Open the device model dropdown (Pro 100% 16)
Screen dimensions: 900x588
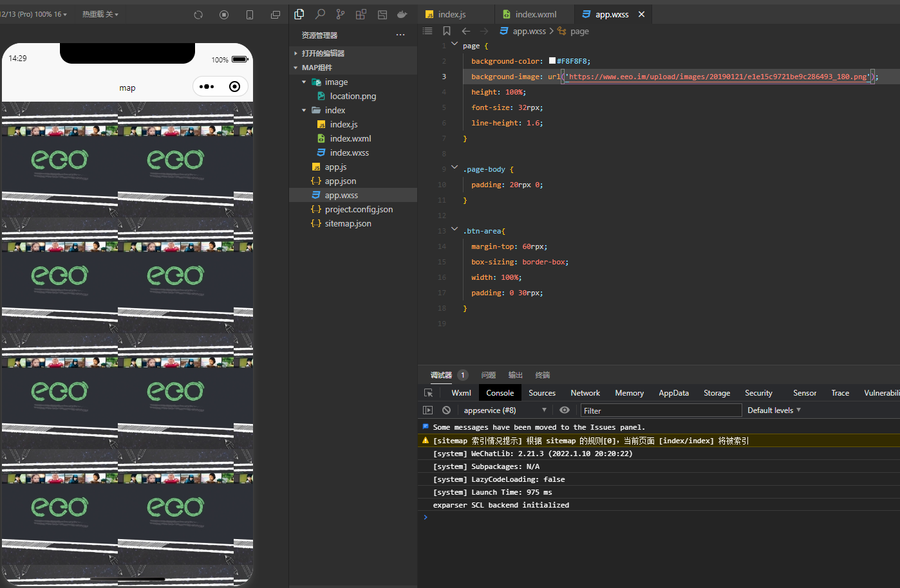coord(34,14)
